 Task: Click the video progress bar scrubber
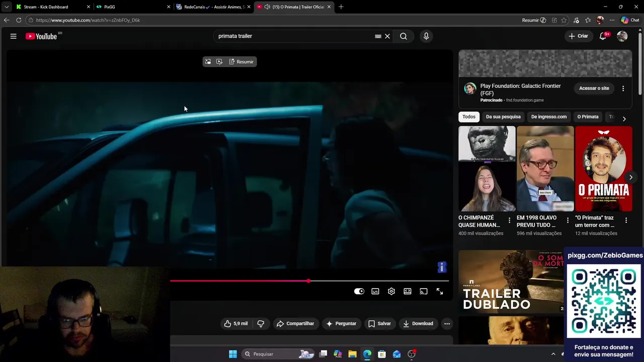pos(308,281)
